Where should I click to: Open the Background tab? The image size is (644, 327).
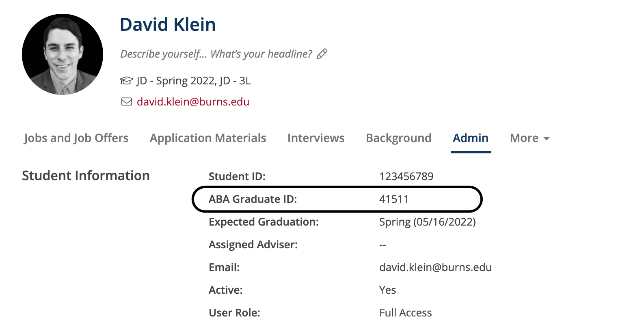(x=398, y=138)
